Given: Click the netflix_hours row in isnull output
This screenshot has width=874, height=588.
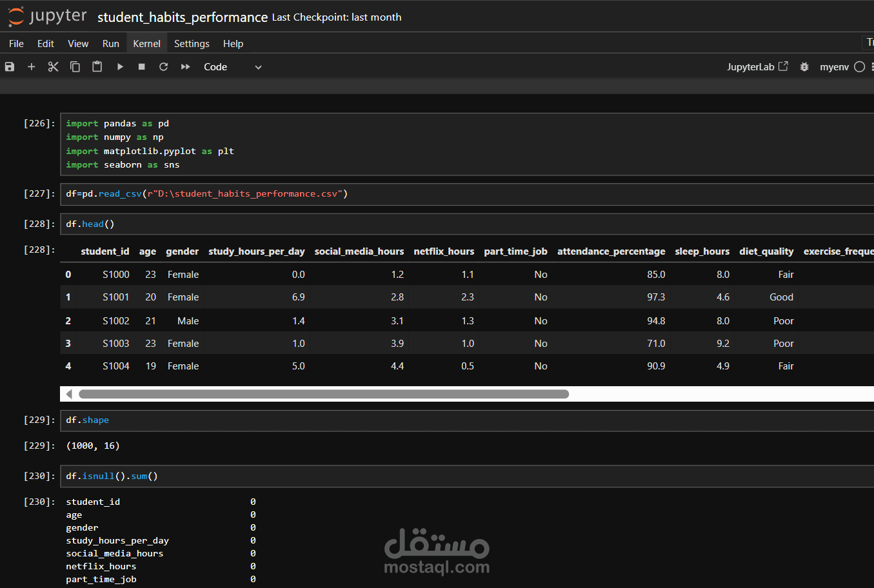Looking at the screenshot, I should (161, 567).
